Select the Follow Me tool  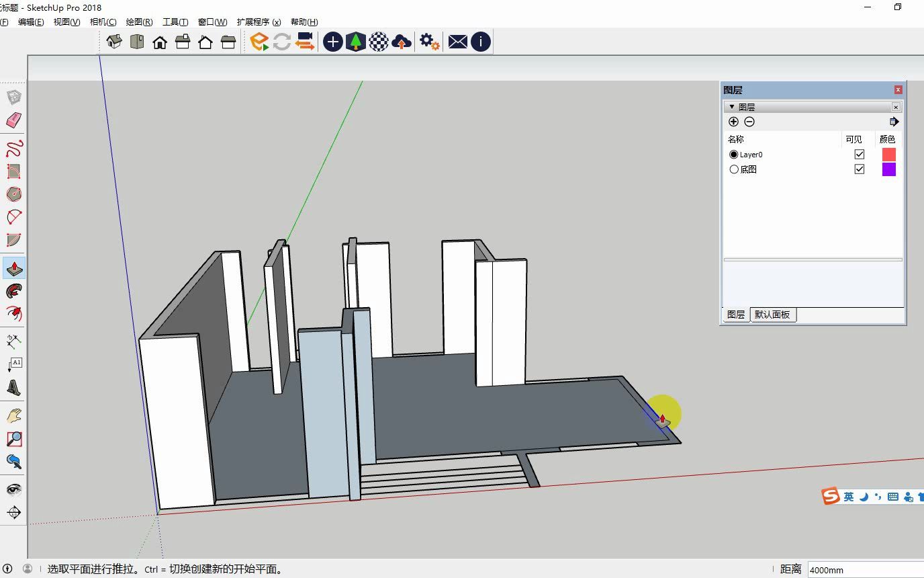(14, 291)
